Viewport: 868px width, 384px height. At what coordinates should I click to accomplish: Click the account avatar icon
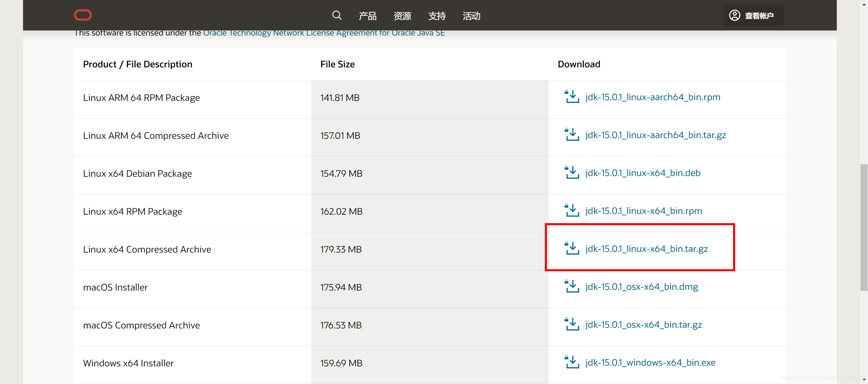pos(734,15)
